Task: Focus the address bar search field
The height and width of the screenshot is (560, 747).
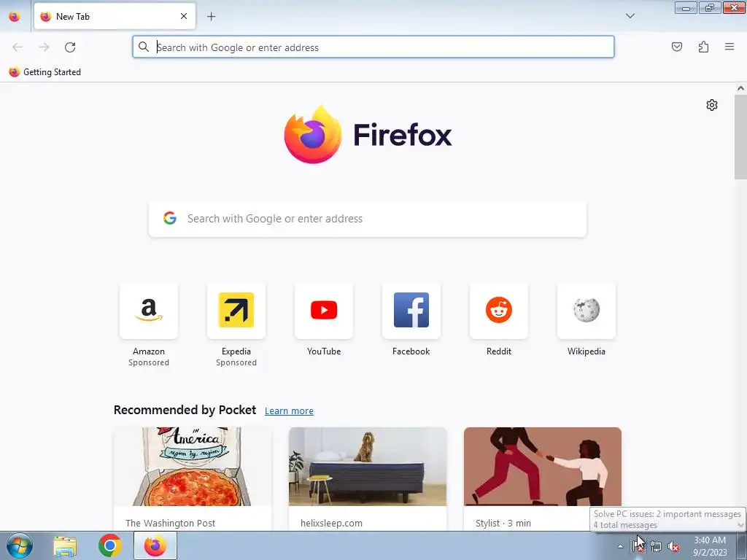Action: click(x=373, y=47)
